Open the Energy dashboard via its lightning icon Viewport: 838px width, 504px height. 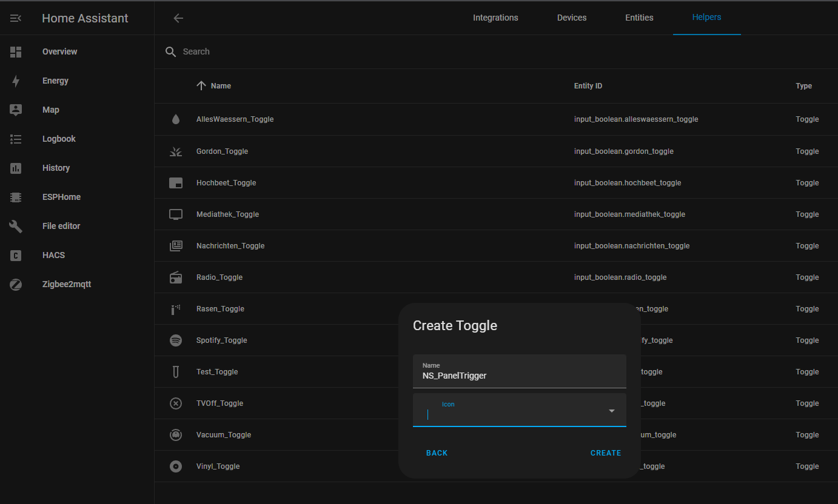(16, 81)
